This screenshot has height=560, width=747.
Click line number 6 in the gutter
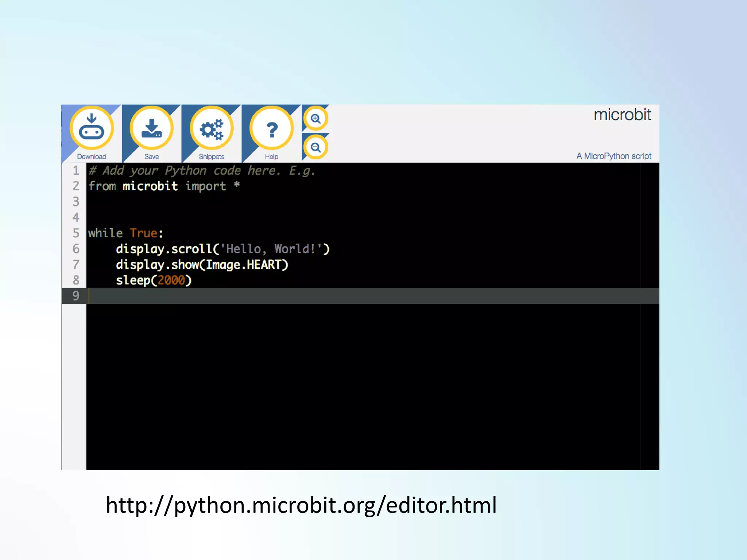[x=76, y=249]
